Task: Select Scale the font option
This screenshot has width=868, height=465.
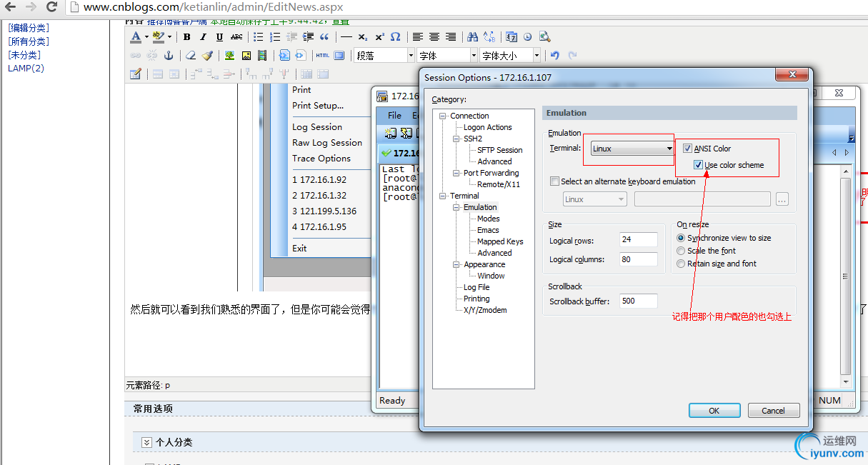Action: 681,251
